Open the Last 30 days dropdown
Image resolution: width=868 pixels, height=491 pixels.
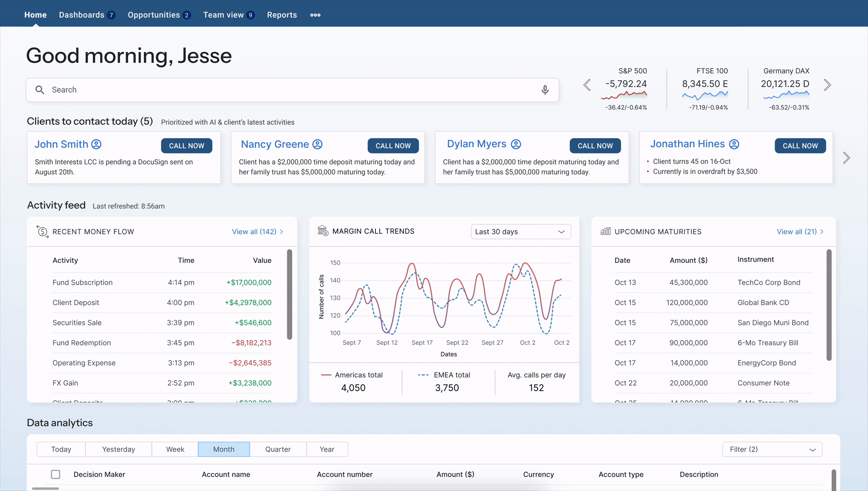[x=520, y=232]
